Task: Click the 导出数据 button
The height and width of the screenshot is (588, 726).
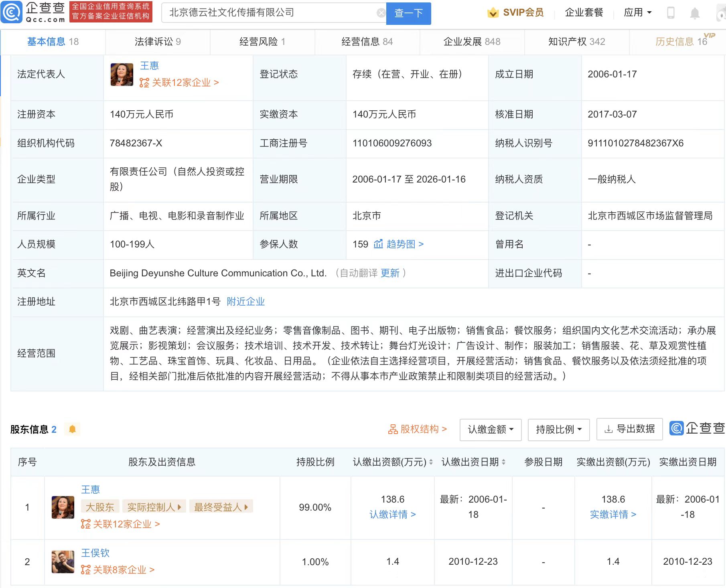Action: point(629,429)
